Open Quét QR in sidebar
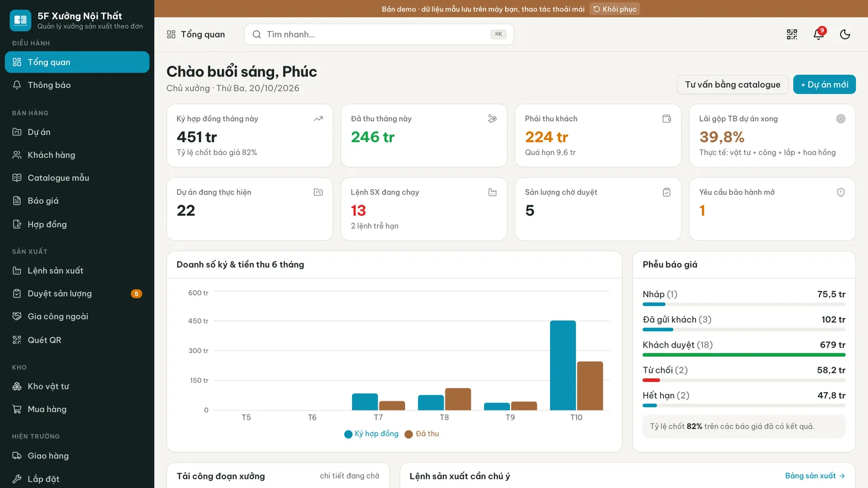Image resolution: width=868 pixels, height=488 pixels. tap(77, 340)
